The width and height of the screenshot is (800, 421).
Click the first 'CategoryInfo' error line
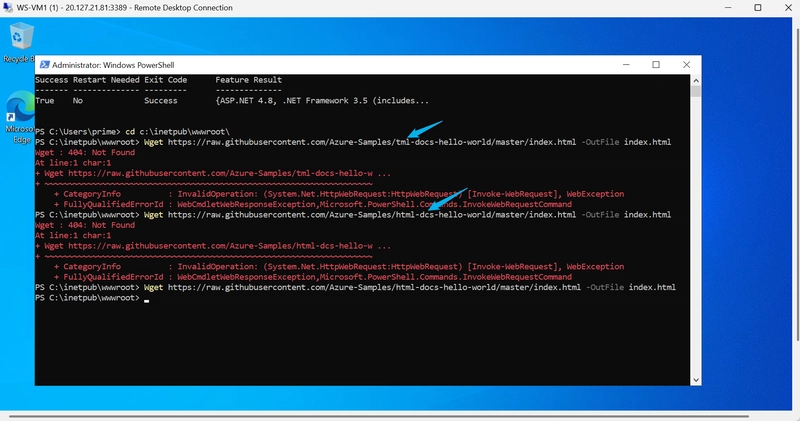pyautogui.click(x=339, y=194)
